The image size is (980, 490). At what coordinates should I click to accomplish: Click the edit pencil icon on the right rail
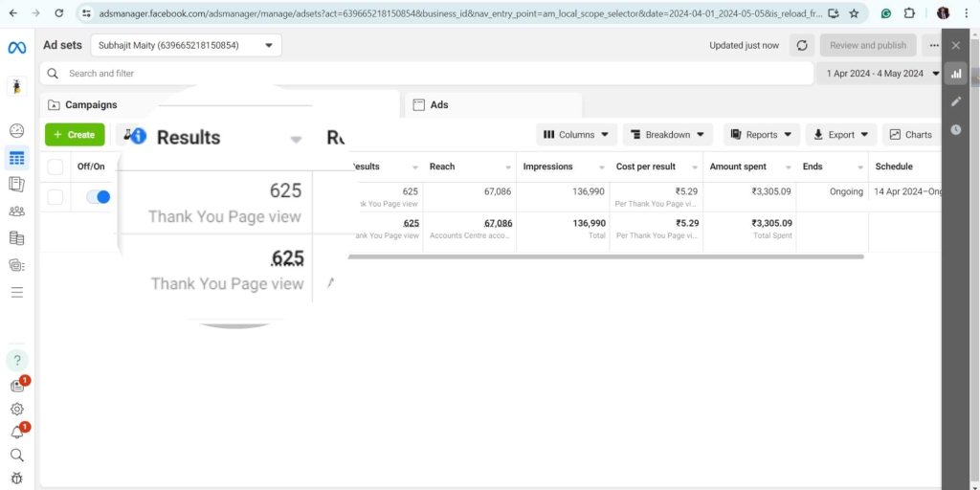tap(956, 101)
